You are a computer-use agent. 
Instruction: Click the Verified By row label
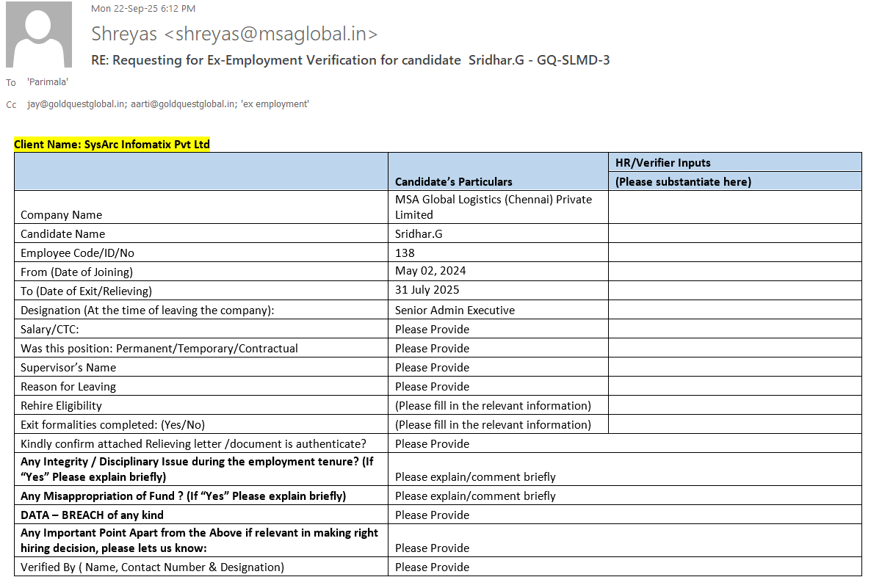pyautogui.click(x=152, y=567)
